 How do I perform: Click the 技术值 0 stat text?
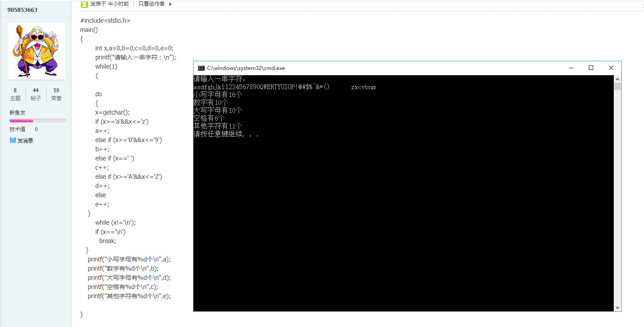pyautogui.click(x=24, y=129)
